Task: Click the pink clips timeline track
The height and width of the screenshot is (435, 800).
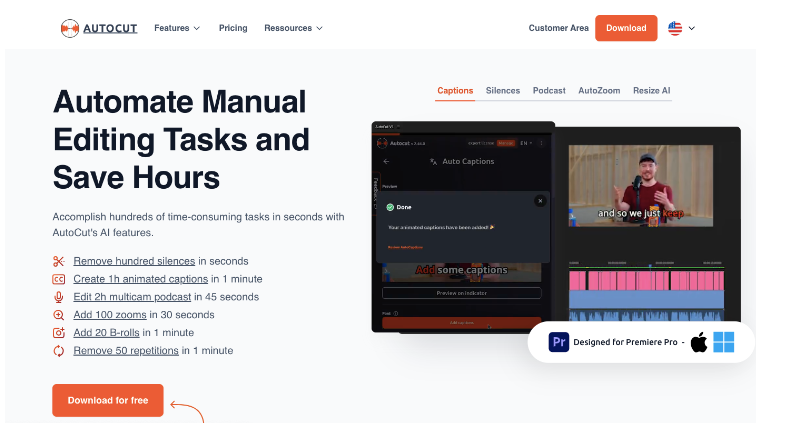Action: point(646,280)
